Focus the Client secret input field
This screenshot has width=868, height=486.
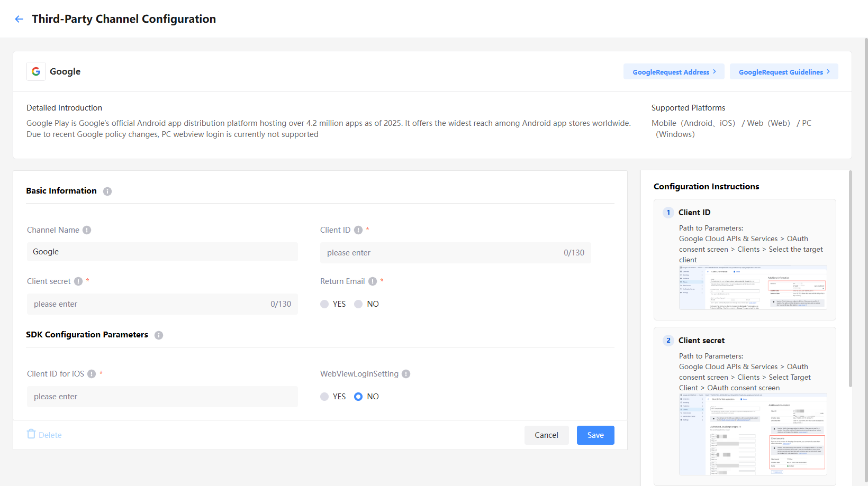(x=162, y=304)
